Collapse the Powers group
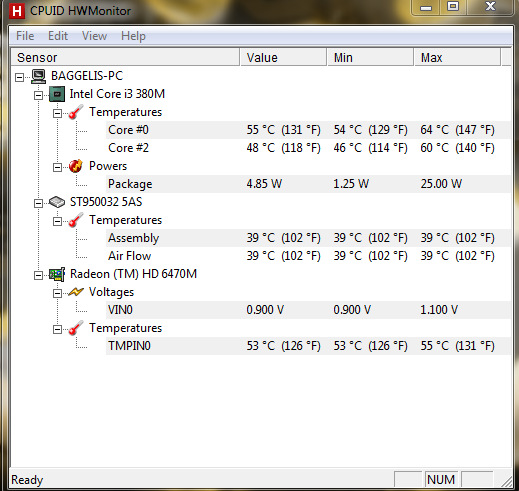519x491 pixels. (57, 167)
